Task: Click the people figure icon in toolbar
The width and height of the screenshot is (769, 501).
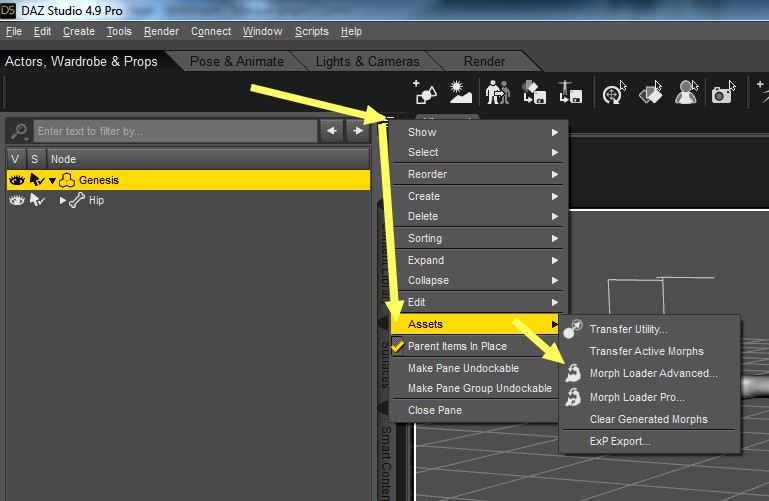Action: [x=497, y=92]
